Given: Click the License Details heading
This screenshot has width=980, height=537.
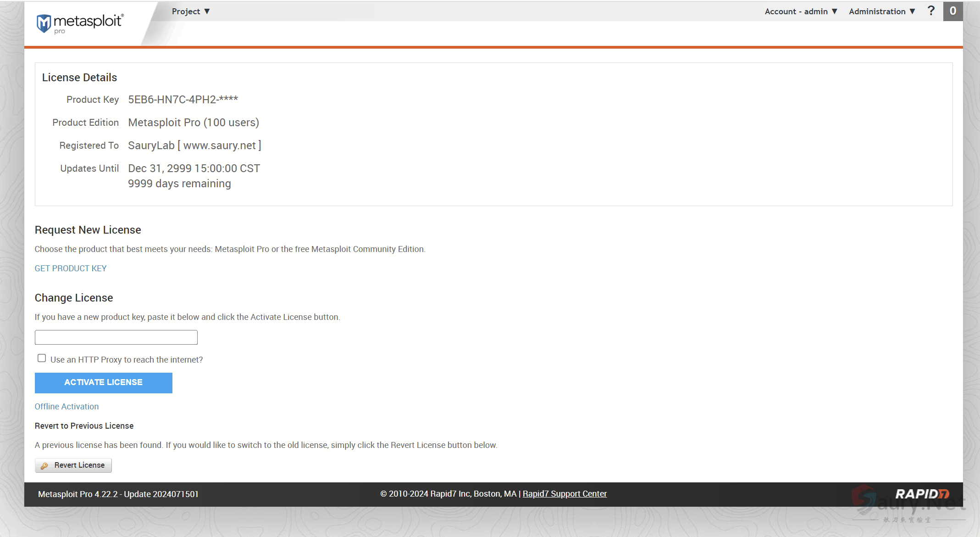Looking at the screenshot, I should tap(79, 78).
